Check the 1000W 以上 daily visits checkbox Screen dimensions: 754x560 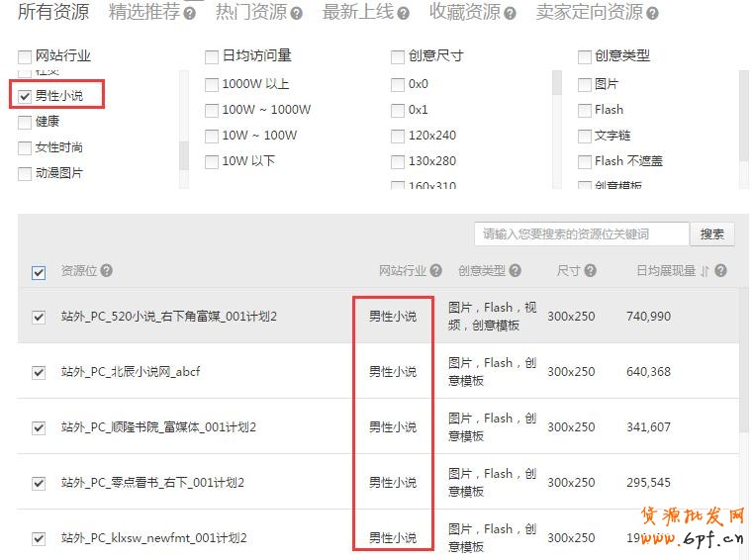212,84
